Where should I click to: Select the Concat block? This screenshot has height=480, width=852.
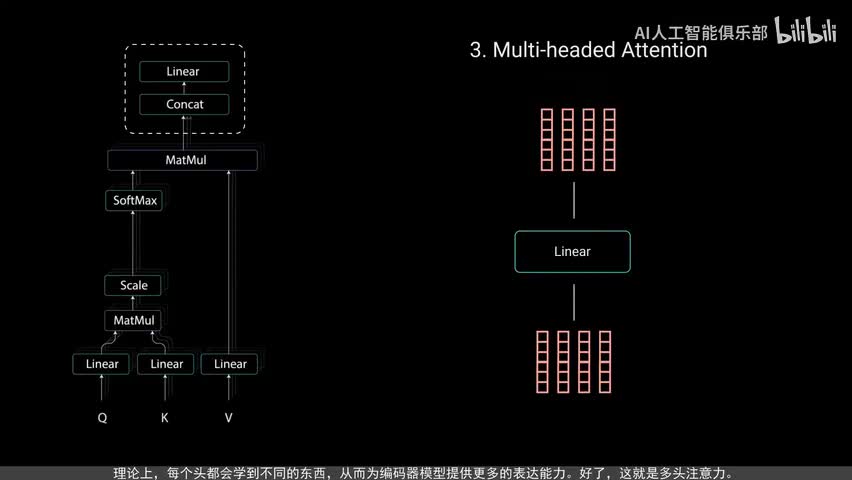184,104
